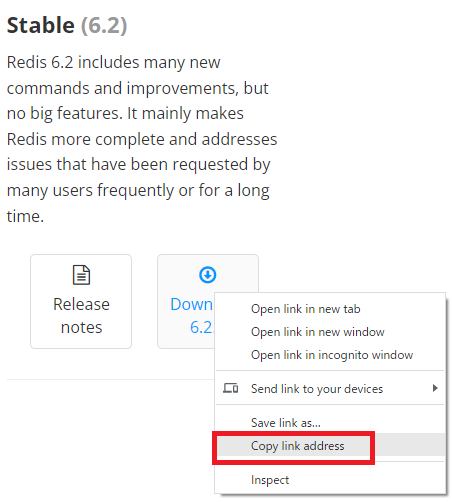Viewport: 454px width, 502px height.
Task: Click the Release notes document icon
Action: pos(81,275)
